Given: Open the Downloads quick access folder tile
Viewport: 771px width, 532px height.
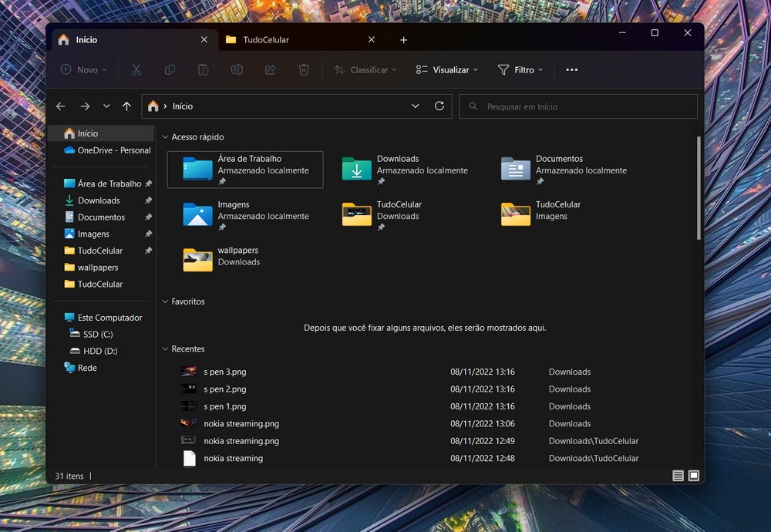Looking at the screenshot, I should [405, 170].
